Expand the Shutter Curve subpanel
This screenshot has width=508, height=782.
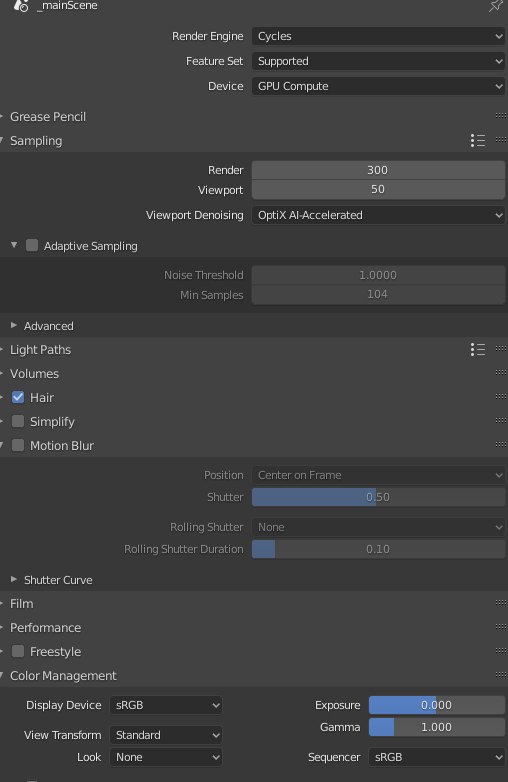coord(58,580)
